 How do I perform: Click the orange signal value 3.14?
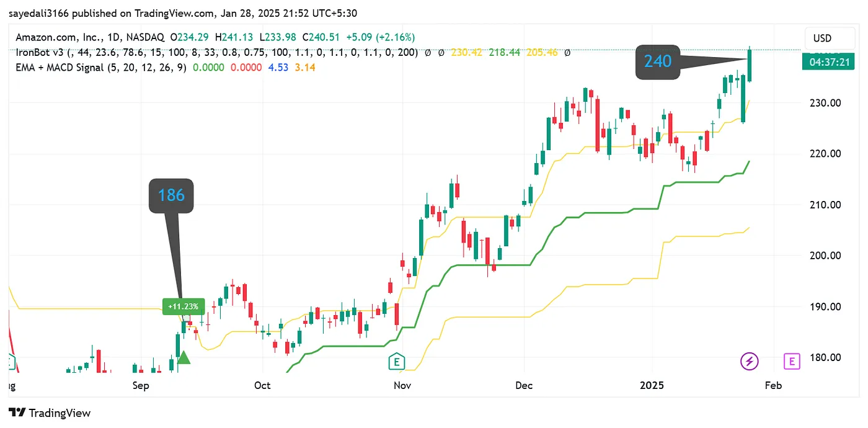point(305,67)
